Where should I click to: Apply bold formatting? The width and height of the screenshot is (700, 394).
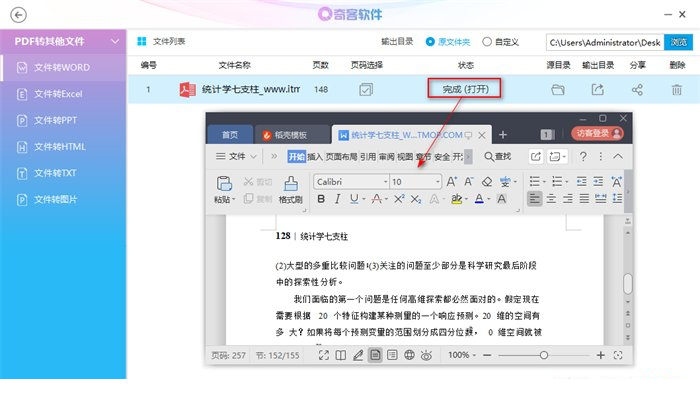click(x=321, y=199)
